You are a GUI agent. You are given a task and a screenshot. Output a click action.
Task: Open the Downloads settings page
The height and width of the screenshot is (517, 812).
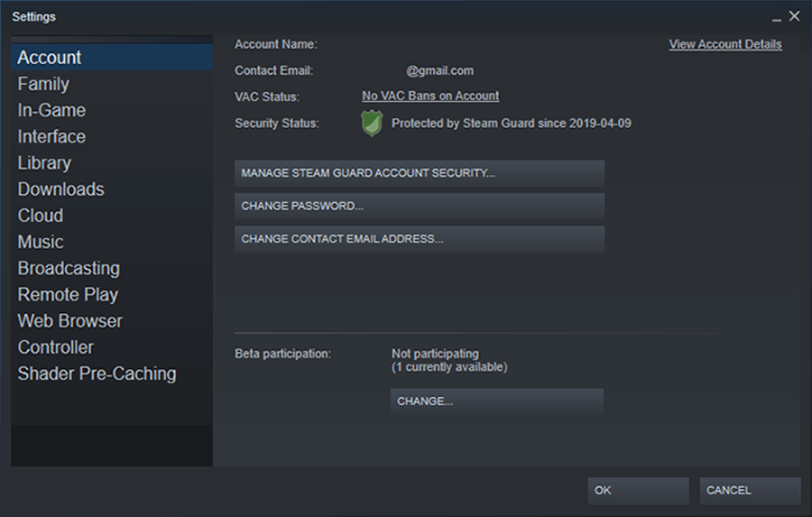pyautogui.click(x=111, y=189)
